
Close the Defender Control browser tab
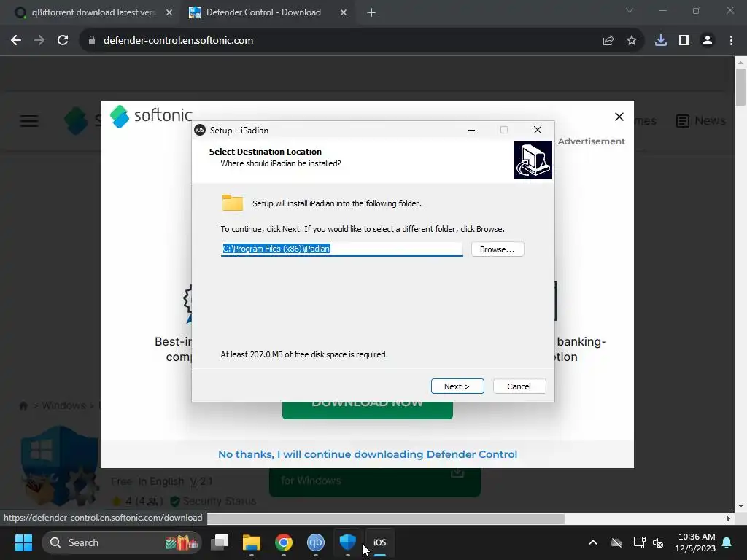(x=344, y=13)
